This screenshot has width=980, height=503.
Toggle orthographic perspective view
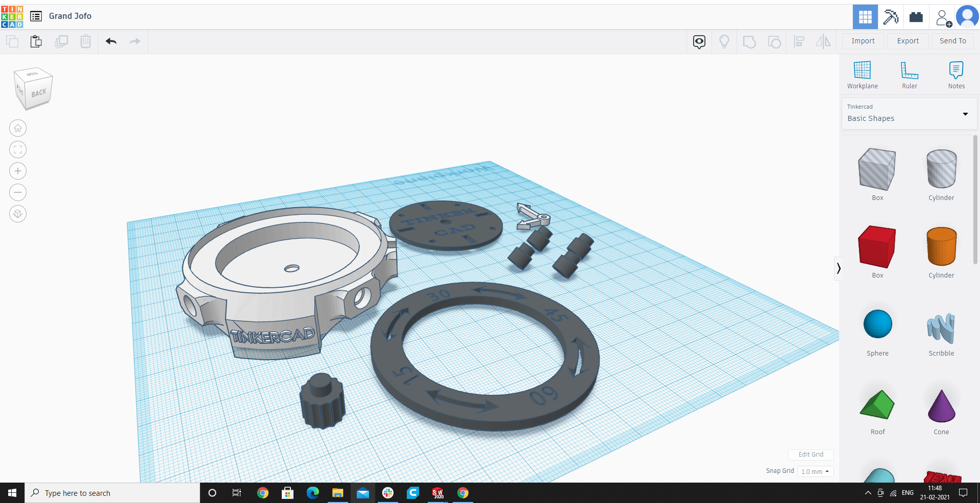(x=18, y=214)
